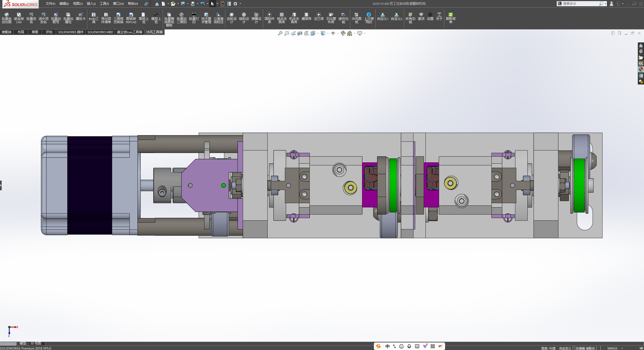Open the 工具(T) menu

[x=104, y=4]
